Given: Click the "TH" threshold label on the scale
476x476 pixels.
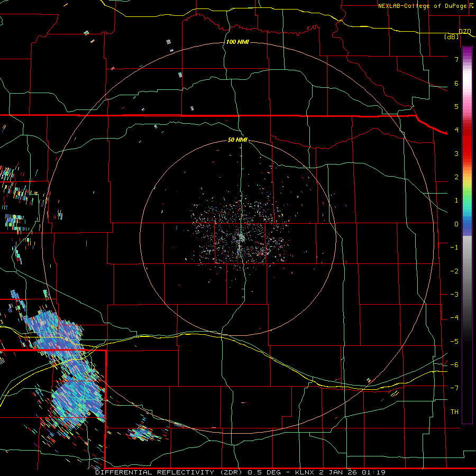Looking at the screenshot, I should (454, 412).
